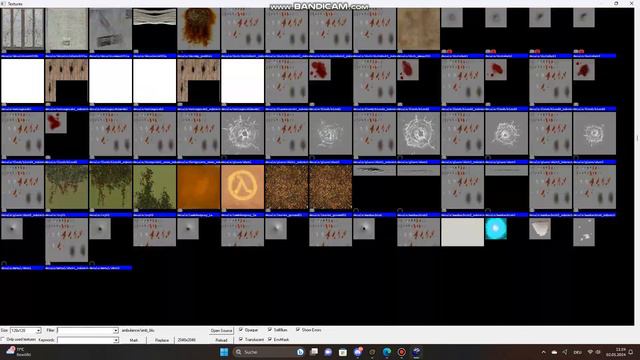The width and height of the screenshot is (640, 360).
Task: Select the 2048x2048 texture size text
Action: (187, 340)
